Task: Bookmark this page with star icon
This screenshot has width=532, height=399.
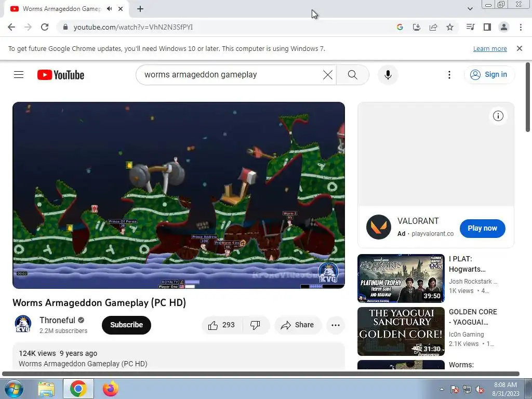Action: pos(450,27)
